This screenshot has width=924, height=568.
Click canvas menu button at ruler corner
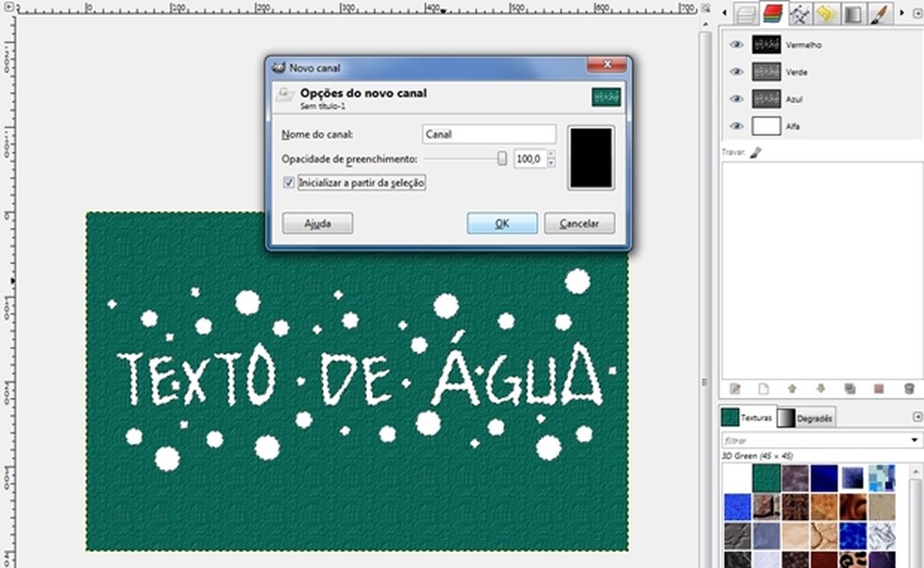click(x=8, y=8)
